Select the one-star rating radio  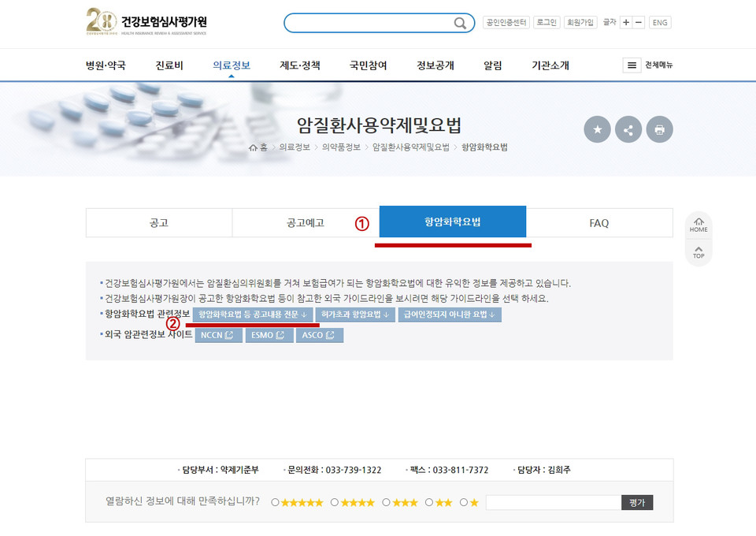(x=463, y=502)
